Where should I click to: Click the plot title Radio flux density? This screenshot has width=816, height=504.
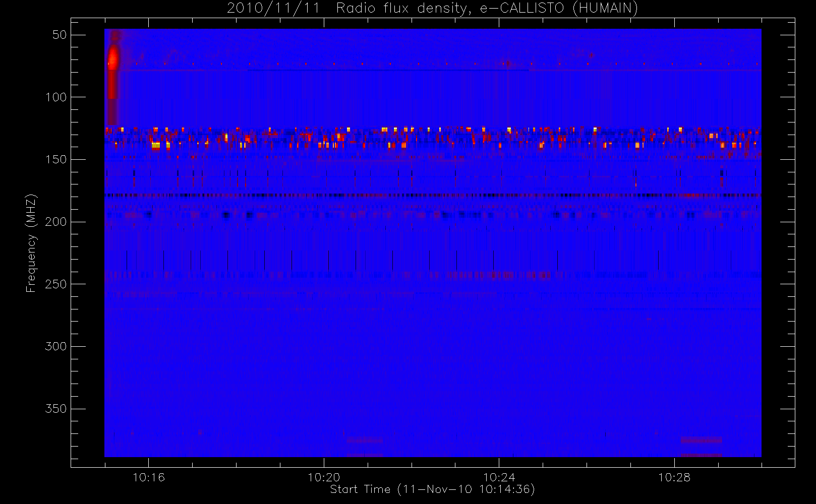click(x=403, y=9)
